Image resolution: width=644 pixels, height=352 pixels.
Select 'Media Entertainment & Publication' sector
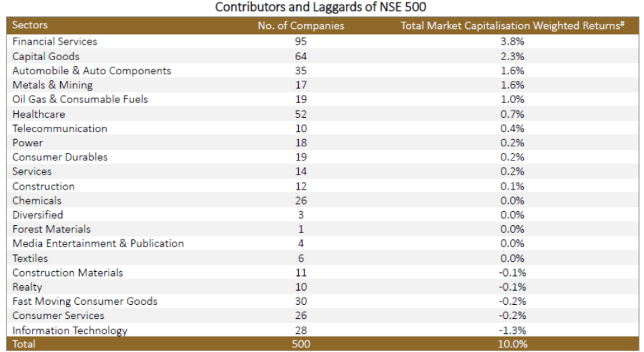pyautogui.click(x=98, y=244)
